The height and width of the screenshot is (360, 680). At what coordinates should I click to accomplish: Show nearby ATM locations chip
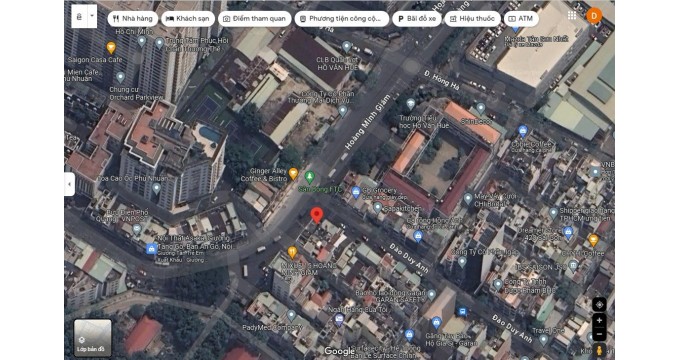521,19
